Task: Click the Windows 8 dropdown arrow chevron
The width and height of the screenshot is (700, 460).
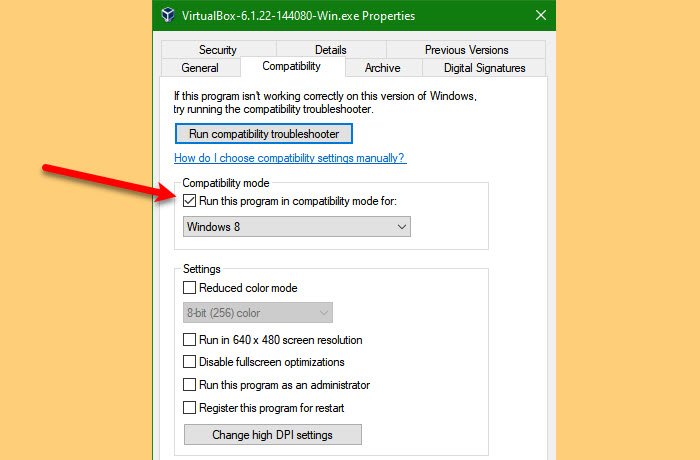Action: point(401,227)
